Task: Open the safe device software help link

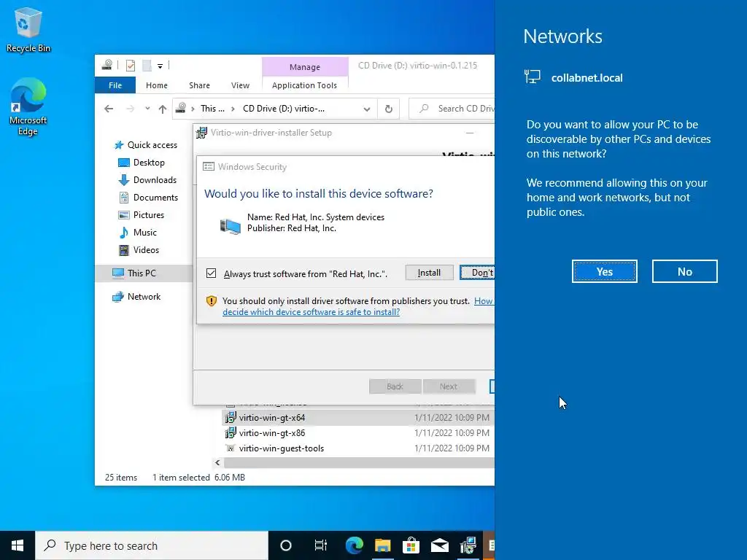Action: click(311, 312)
